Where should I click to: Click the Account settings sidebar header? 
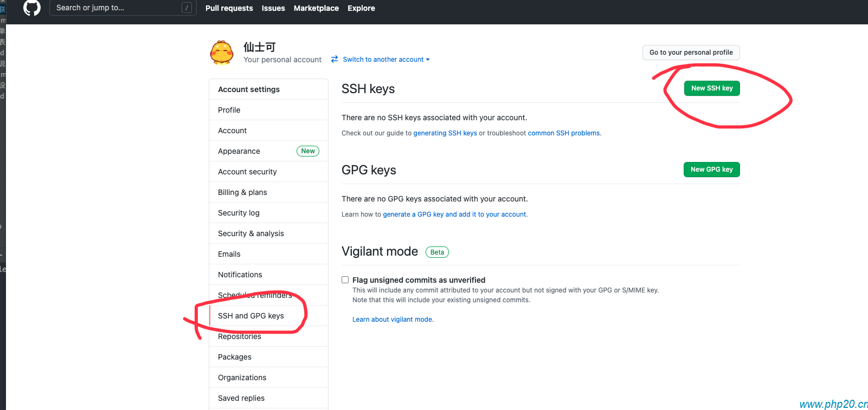268,89
